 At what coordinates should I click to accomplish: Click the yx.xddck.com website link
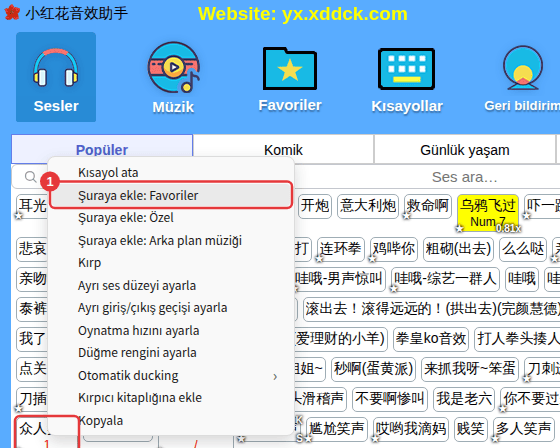(x=345, y=14)
